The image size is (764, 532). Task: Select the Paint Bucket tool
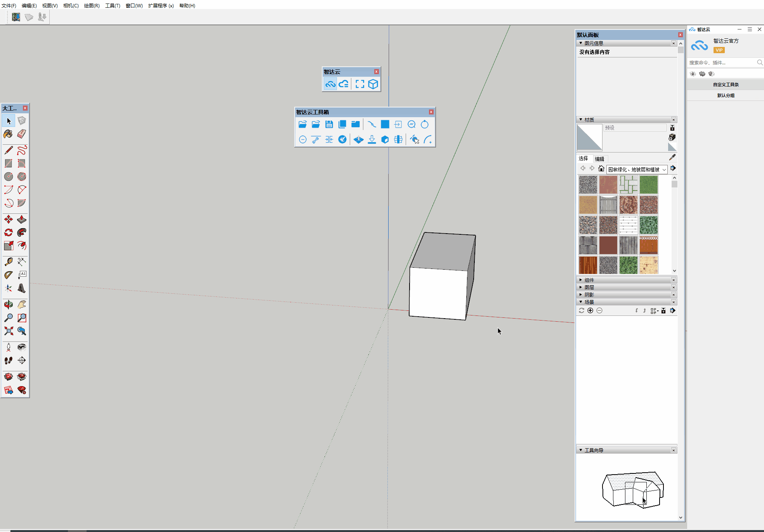pos(8,134)
